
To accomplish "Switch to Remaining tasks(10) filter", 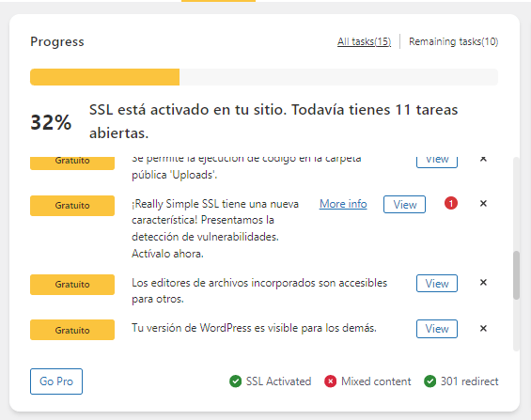I will 453,41.
